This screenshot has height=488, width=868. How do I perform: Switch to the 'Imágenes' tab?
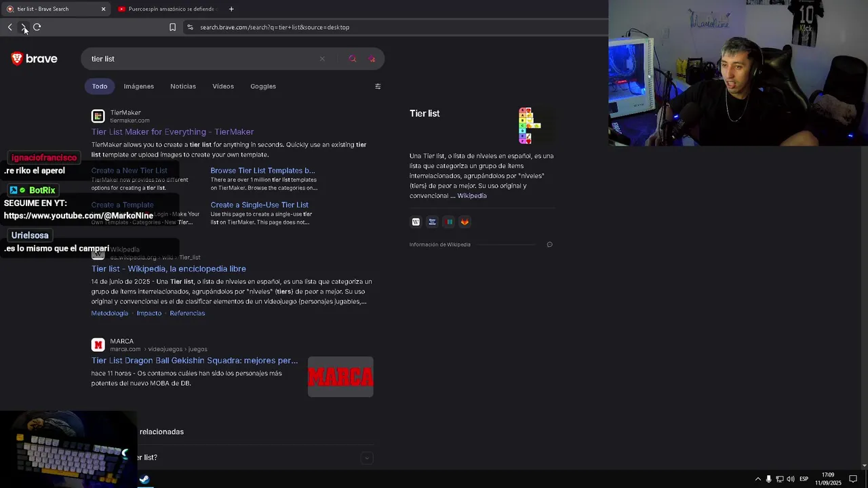point(138,86)
